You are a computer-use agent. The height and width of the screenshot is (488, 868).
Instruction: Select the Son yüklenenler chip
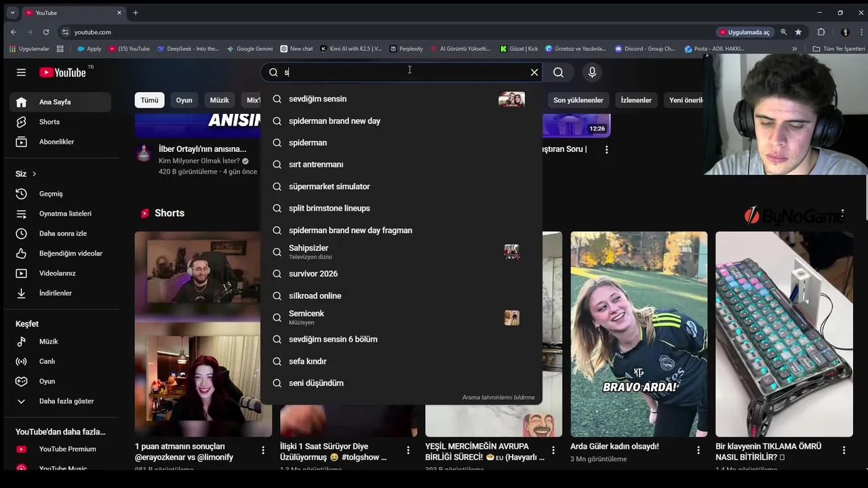(578, 100)
